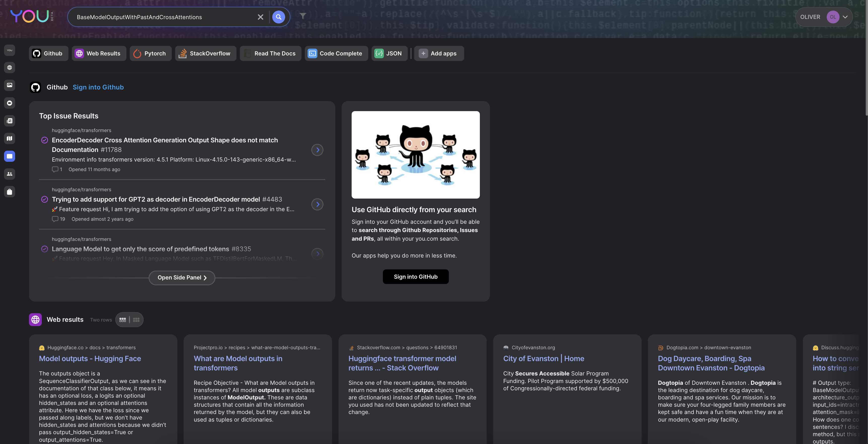Expand arrow for issue #8335
The height and width of the screenshot is (444, 868).
(317, 254)
